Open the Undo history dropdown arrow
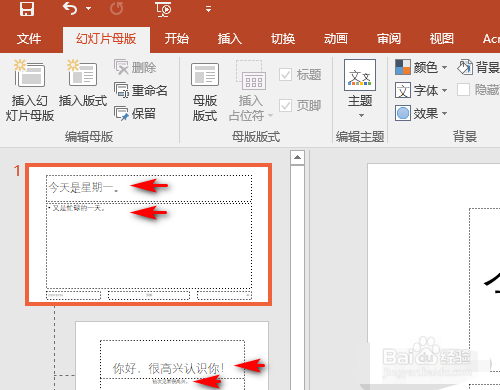Screen dimensions: 500x390 [x=88, y=9]
